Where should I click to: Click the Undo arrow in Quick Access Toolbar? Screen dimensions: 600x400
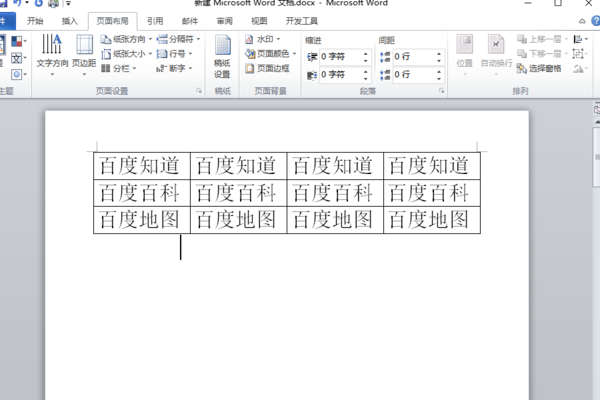(17, 3)
